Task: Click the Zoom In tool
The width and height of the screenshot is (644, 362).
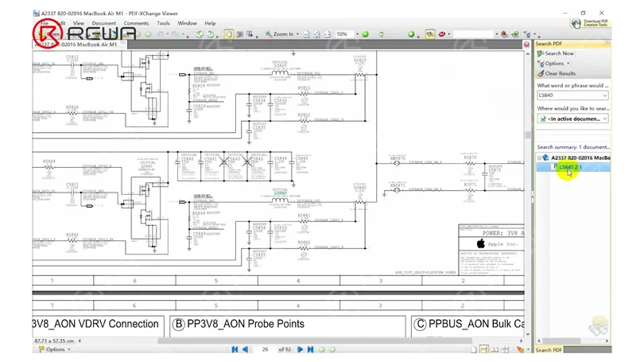Action: point(280,34)
